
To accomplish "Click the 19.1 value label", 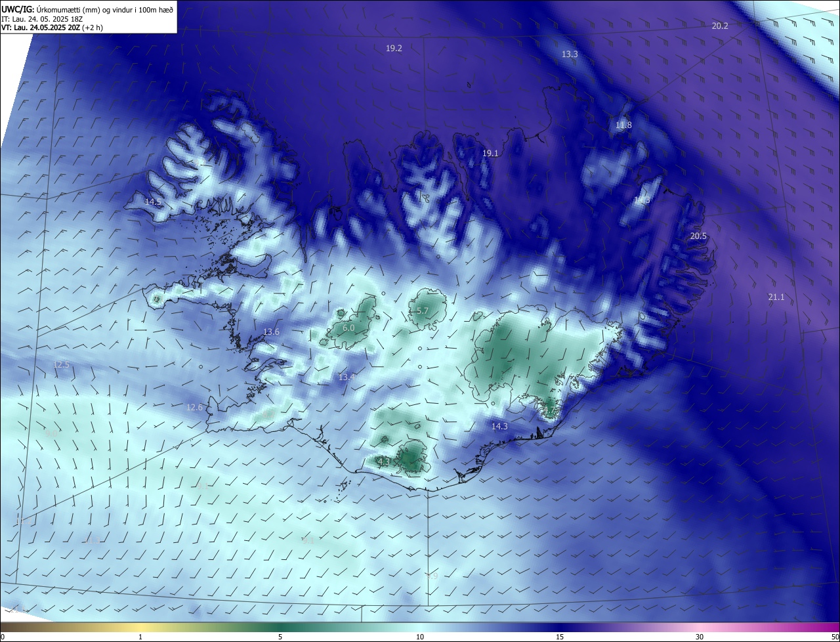I will pos(490,153).
